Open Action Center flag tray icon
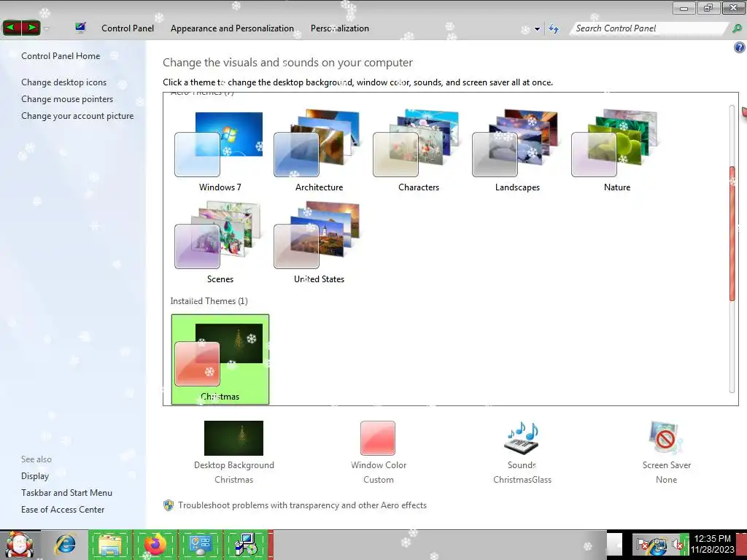 click(x=643, y=544)
